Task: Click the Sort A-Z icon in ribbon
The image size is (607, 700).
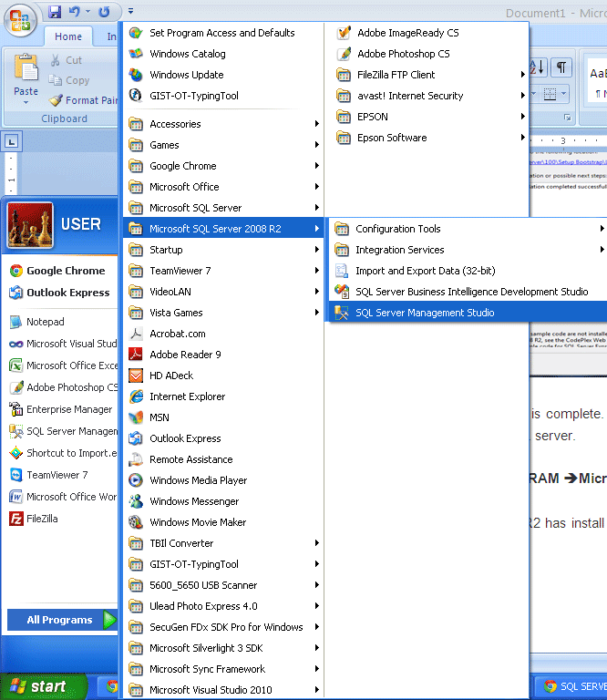Action: [538, 67]
